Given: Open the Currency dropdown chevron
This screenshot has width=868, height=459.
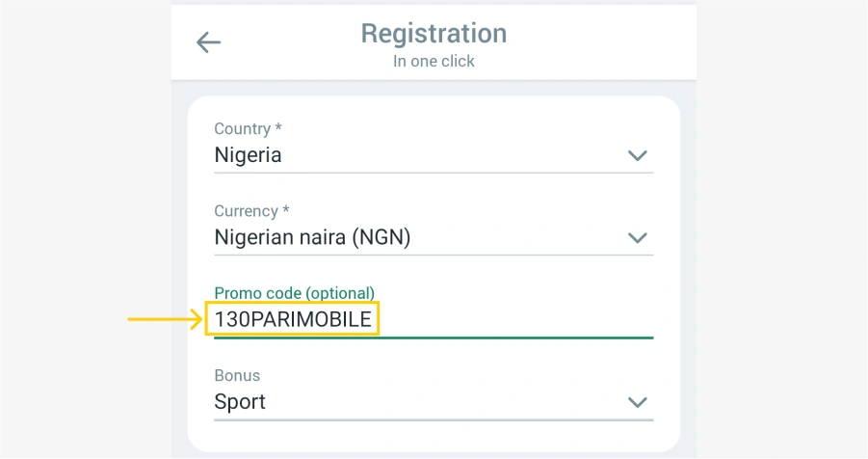Looking at the screenshot, I should [x=637, y=237].
